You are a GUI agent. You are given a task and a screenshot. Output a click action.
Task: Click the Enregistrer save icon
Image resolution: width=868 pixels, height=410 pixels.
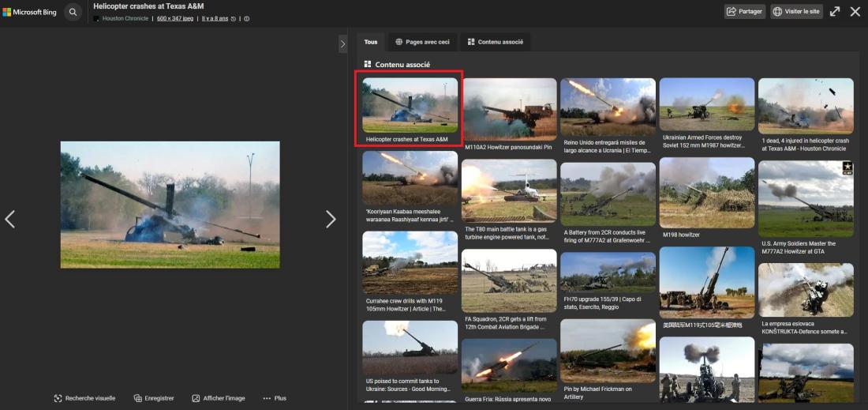138,398
